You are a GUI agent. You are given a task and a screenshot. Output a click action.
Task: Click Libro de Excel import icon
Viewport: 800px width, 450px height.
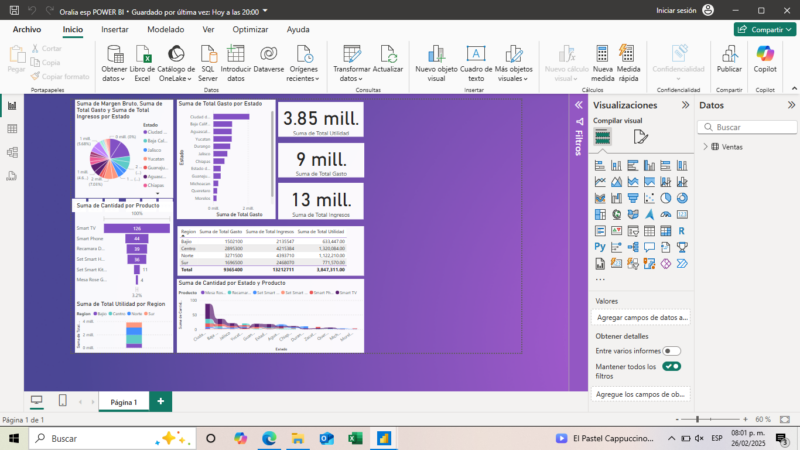142,55
